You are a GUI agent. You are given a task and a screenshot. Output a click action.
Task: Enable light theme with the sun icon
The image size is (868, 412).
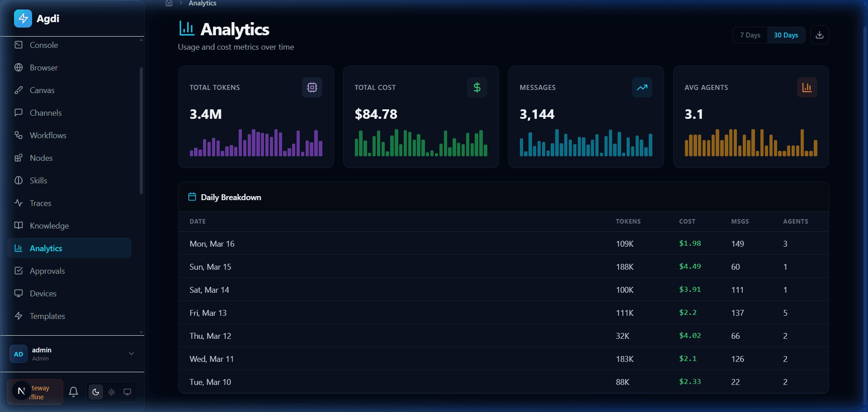click(111, 392)
